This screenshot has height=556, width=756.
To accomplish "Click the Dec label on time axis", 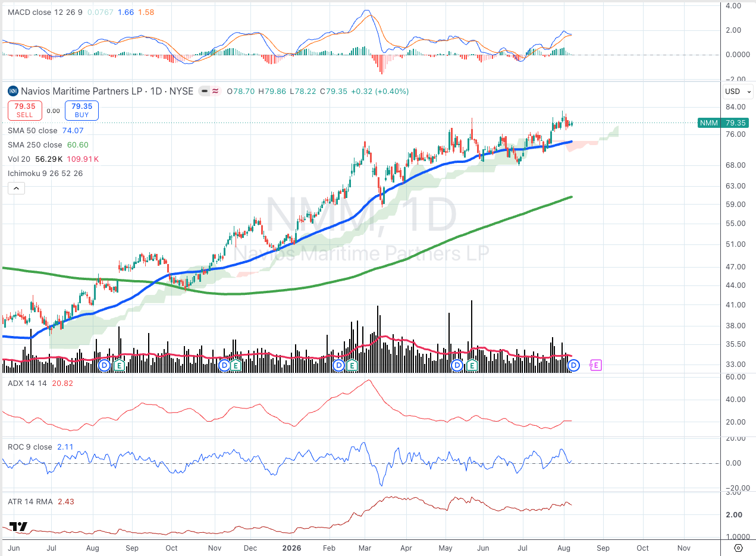I will [250, 548].
